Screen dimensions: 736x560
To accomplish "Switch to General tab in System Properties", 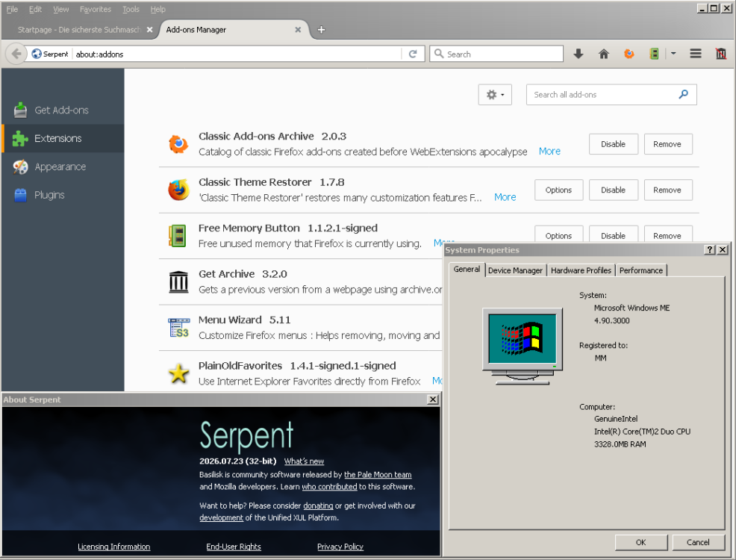I will point(467,270).
